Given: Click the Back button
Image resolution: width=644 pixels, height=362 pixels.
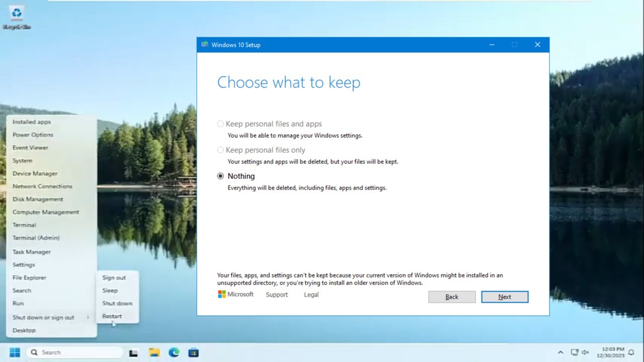Looking at the screenshot, I should (x=452, y=297).
